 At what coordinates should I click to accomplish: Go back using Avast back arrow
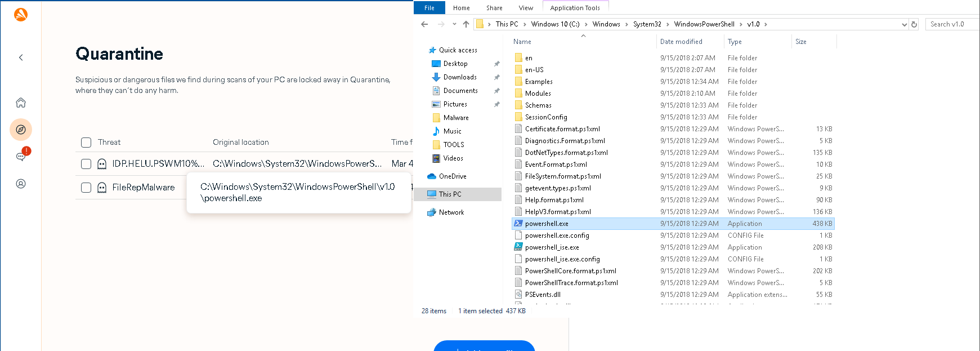pyautogui.click(x=21, y=57)
